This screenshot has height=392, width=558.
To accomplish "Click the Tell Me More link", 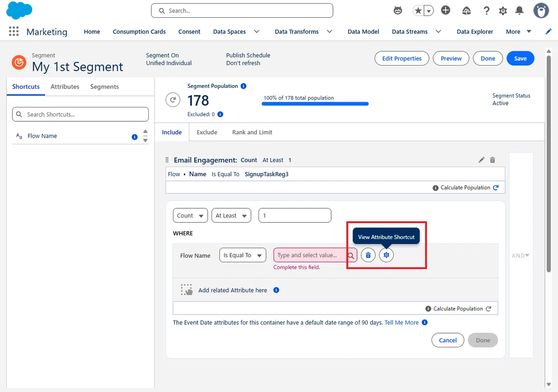I will [402, 322].
